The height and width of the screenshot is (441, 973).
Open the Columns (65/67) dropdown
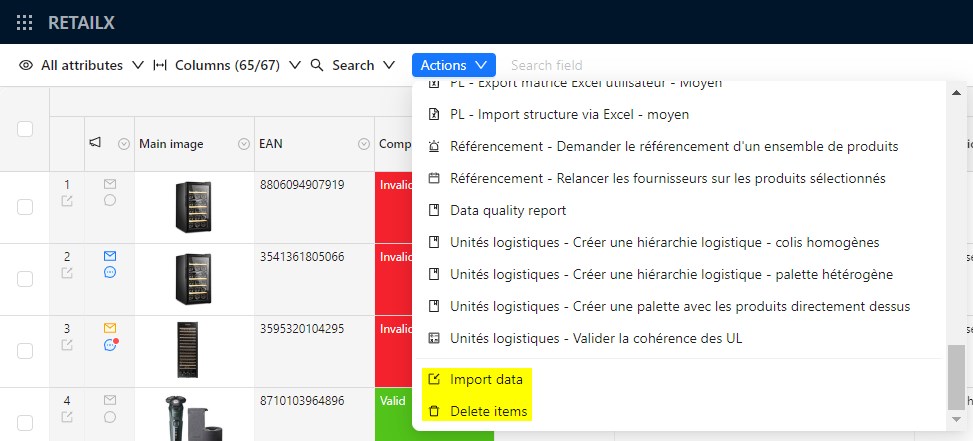[x=227, y=65]
